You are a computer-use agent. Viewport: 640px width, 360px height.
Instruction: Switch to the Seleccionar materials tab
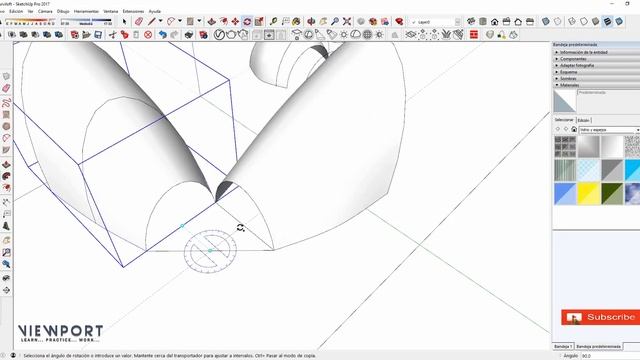(x=564, y=120)
